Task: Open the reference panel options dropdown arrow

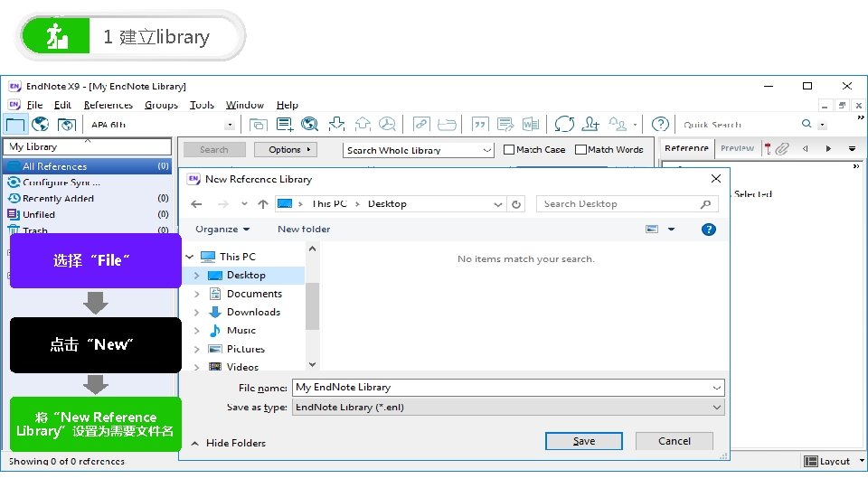Action: (x=852, y=148)
